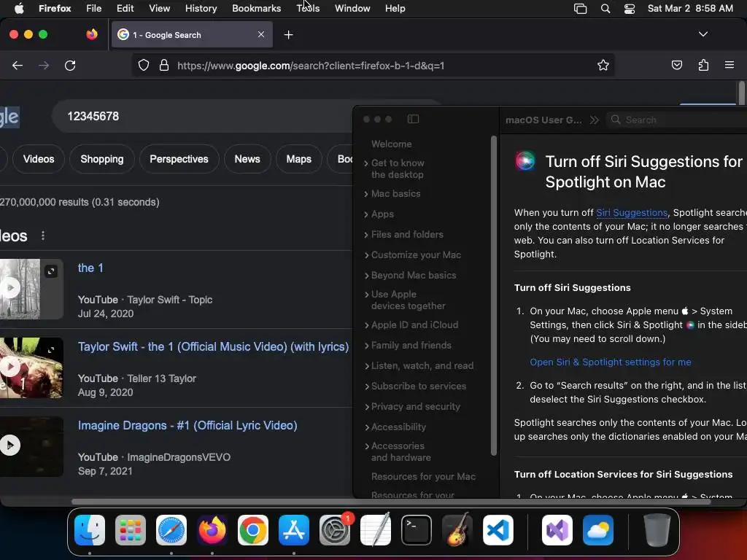
Task: Open Terminal from the Dock
Action: pos(417,530)
